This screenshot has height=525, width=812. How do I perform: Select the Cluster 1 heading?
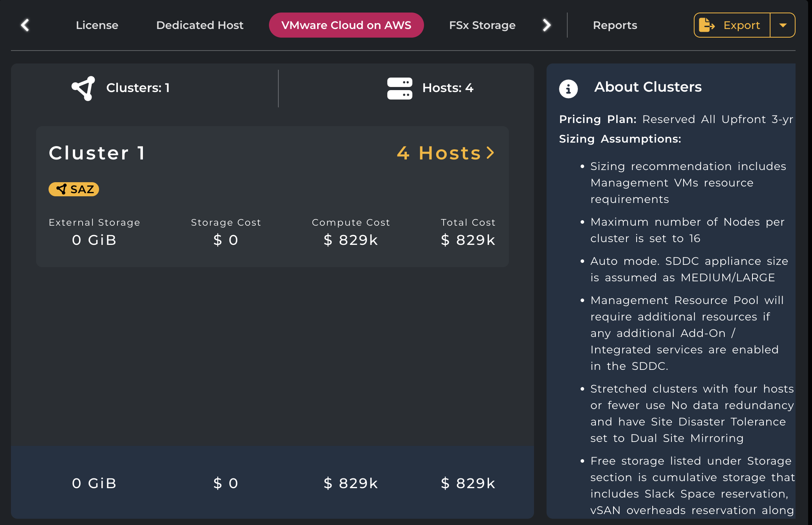[x=97, y=153]
